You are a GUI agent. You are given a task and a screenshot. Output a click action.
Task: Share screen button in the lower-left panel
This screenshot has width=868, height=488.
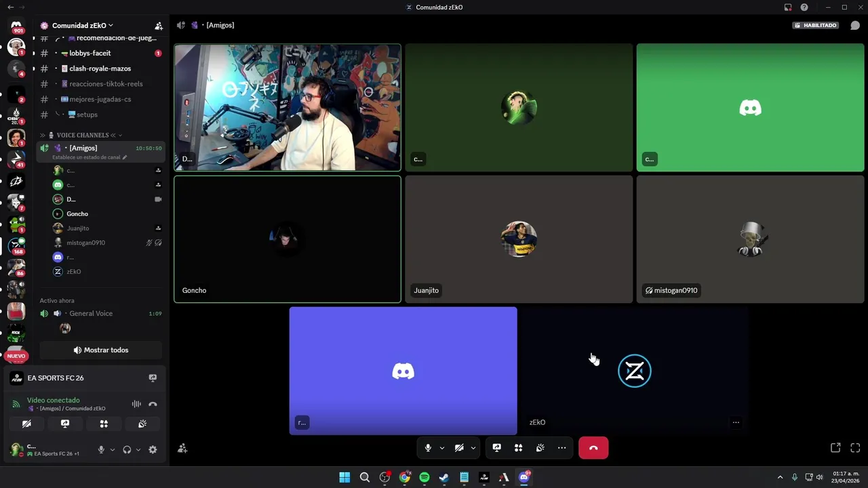point(65,424)
